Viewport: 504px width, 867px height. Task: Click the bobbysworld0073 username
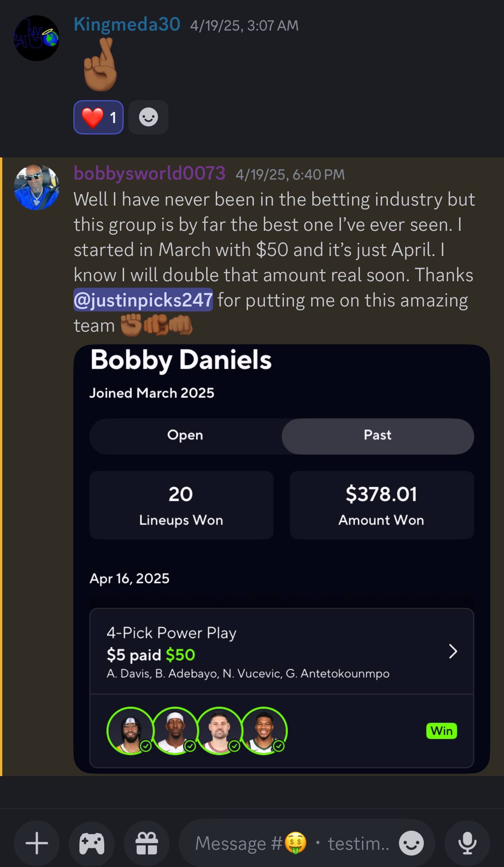coord(149,173)
